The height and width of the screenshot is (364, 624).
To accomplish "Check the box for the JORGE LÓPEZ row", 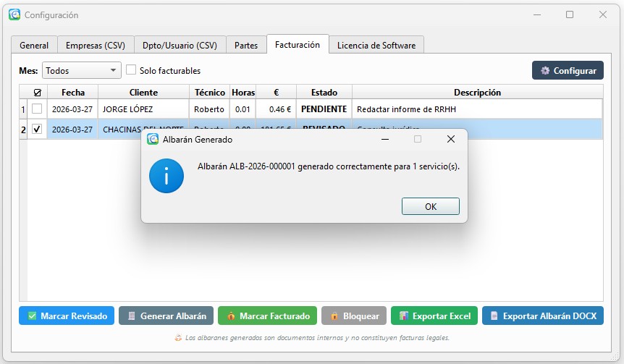I will point(37,109).
